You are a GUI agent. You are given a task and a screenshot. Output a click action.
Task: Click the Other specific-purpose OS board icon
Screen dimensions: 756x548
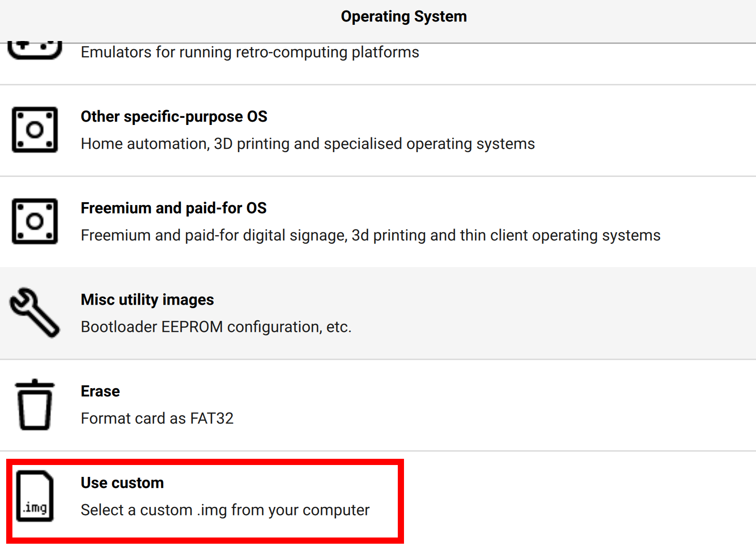[35, 130]
